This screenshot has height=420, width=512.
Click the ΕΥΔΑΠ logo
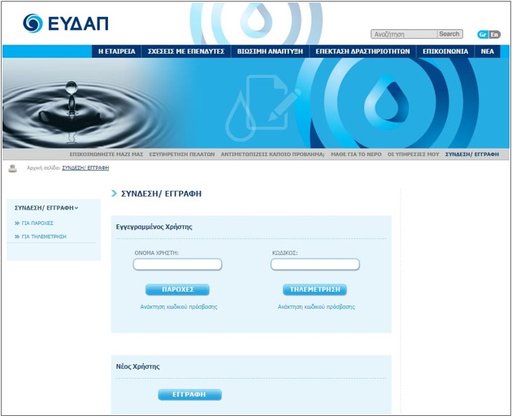(x=66, y=24)
